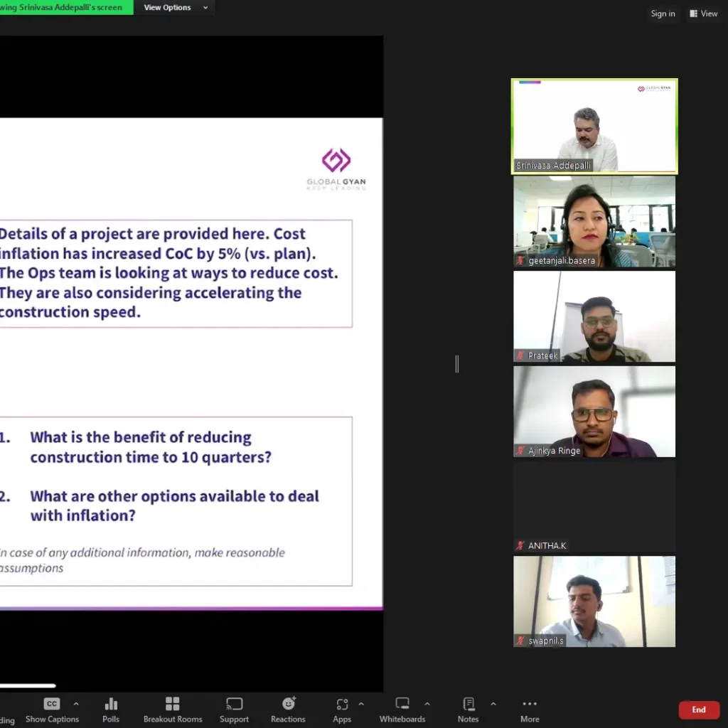This screenshot has width=728, height=728.
Task: Expand the Apps options chevron
Action: (361, 704)
